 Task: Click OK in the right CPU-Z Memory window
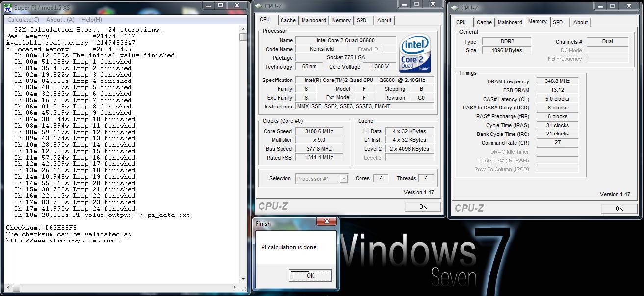[x=619, y=208]
